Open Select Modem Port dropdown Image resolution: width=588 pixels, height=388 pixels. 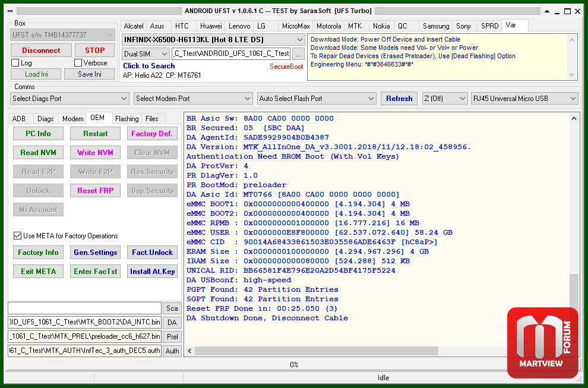coord(193,99)
